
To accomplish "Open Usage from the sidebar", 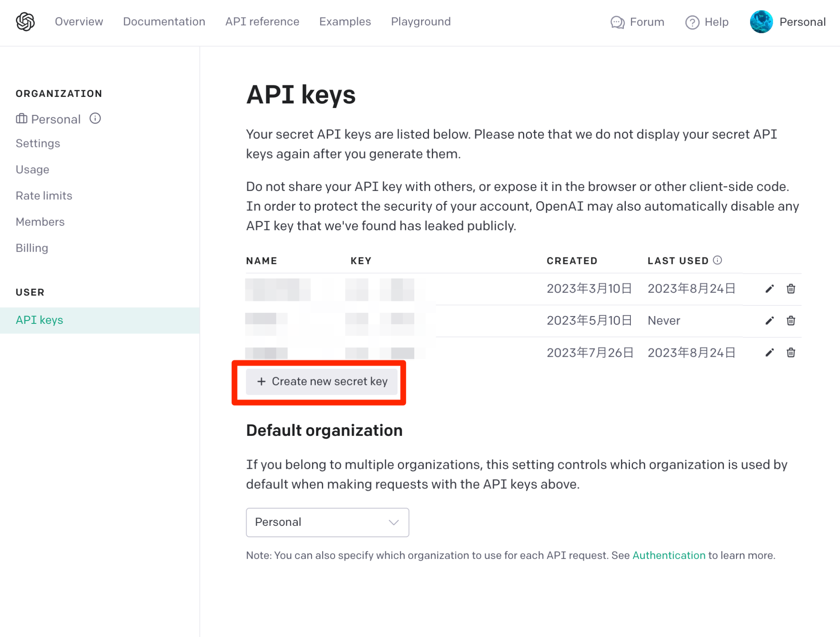I will 32,169.
